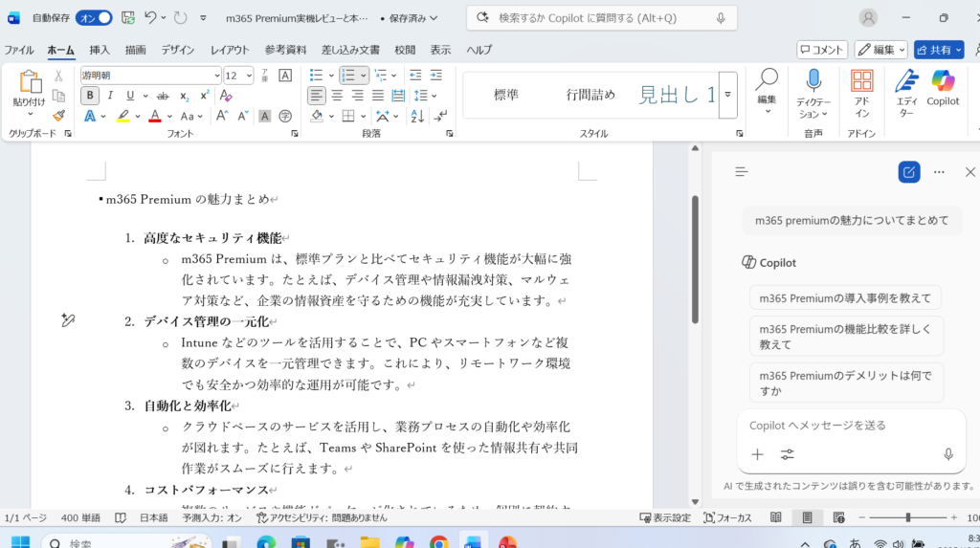Launch Editor from the ribbon
The width and height of the screenshot is (980, 548).
click(x=906, y=94)
